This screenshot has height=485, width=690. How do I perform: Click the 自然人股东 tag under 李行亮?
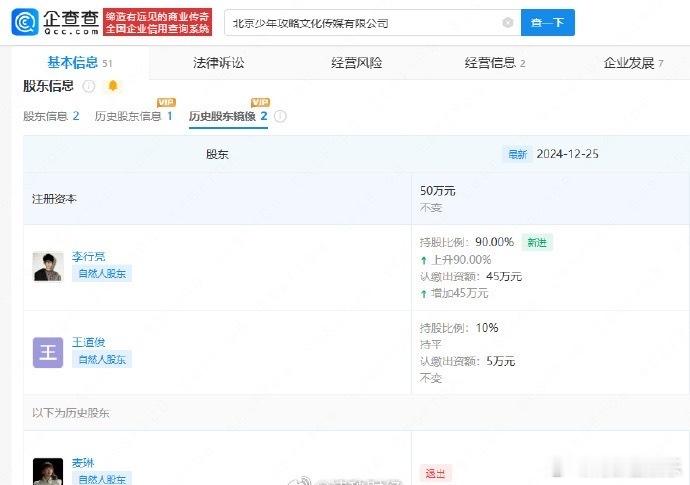[x=102, y=274]
